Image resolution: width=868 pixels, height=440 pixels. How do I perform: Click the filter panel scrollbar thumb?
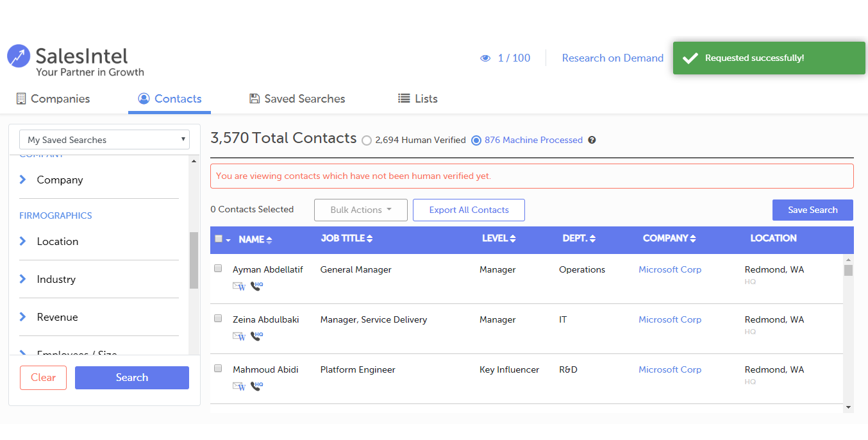pos(194,260)
